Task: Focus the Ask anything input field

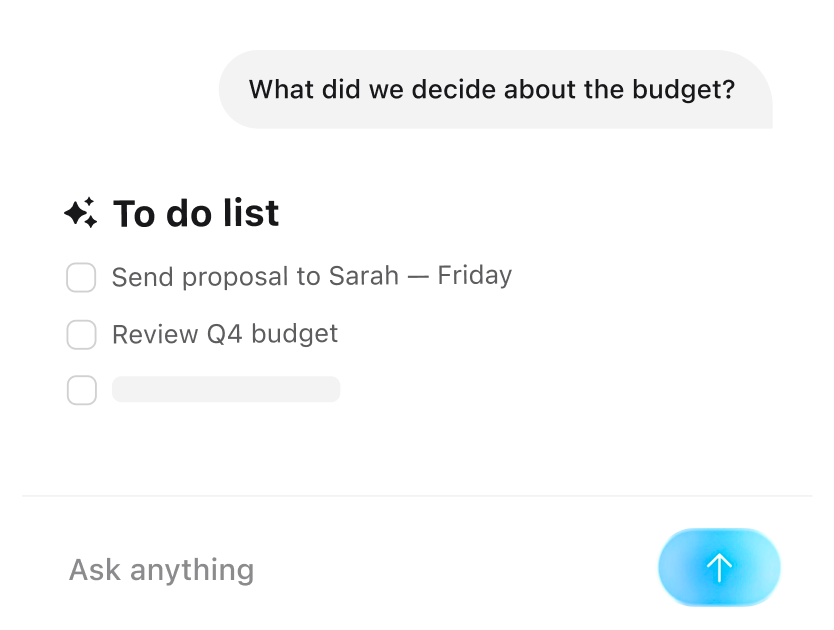Action: coord(351,569)
